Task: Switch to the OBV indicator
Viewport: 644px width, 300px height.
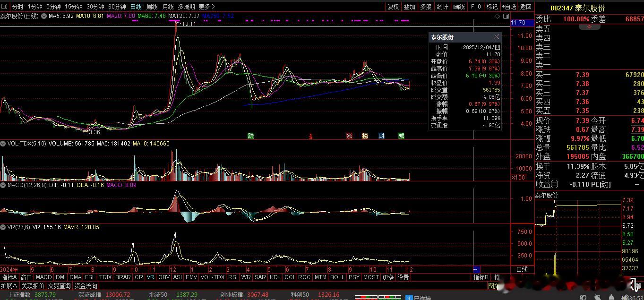Action: click(x=164, y=277)
